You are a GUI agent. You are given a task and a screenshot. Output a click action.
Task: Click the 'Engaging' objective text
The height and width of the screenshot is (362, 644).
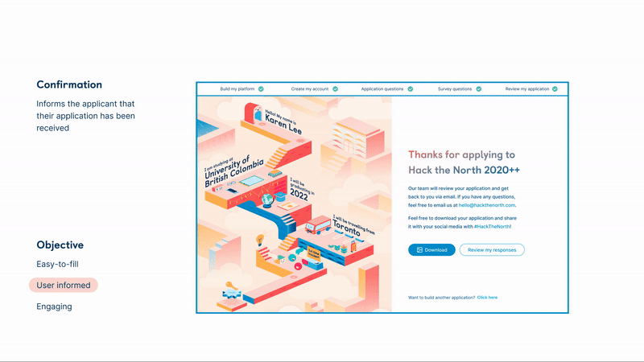tap(54, 306)
